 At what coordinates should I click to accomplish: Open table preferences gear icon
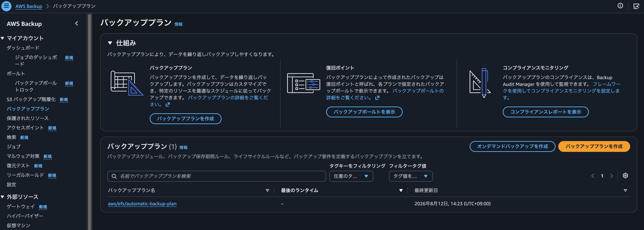[x=625, y=176]
